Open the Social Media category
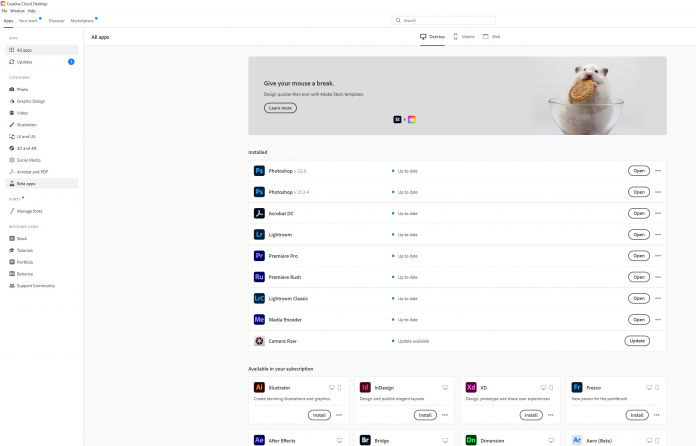696x446 pixels. 42,160
